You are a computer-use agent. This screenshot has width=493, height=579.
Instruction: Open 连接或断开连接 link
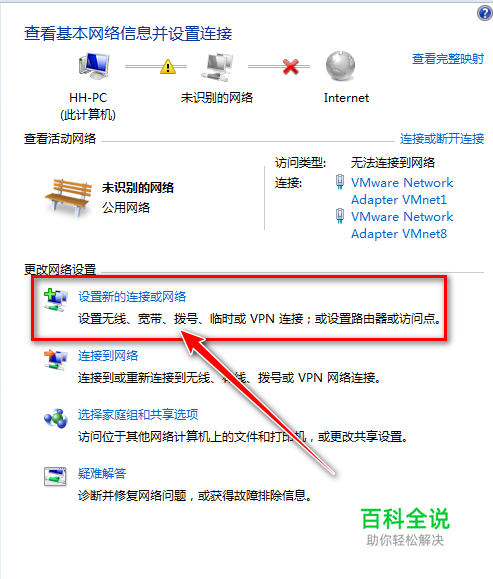pos(442,139)
